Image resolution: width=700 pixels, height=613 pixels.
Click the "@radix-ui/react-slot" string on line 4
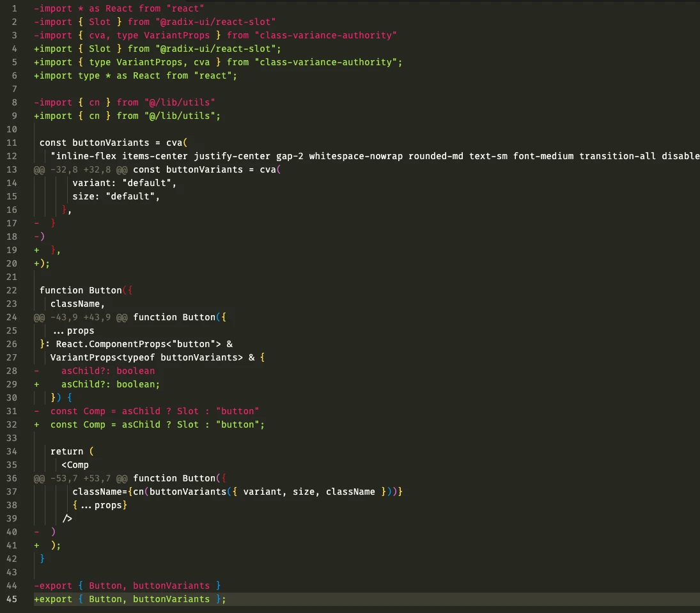pyautogui.click(x=215, y=49)
